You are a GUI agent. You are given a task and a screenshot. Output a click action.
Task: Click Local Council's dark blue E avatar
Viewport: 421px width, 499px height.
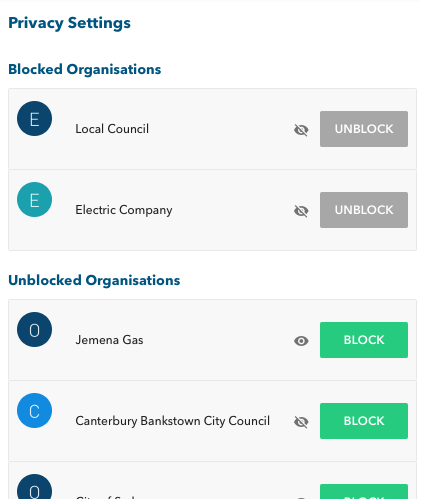click(34, 119)
